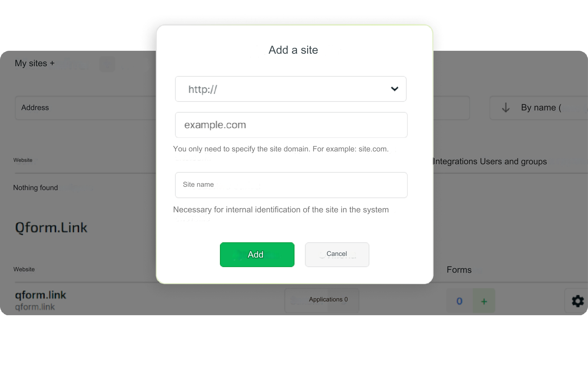Confirm with the green Add button
This screenshot has height=365, width=588.
pyautogui.click(x=257, y=255)
